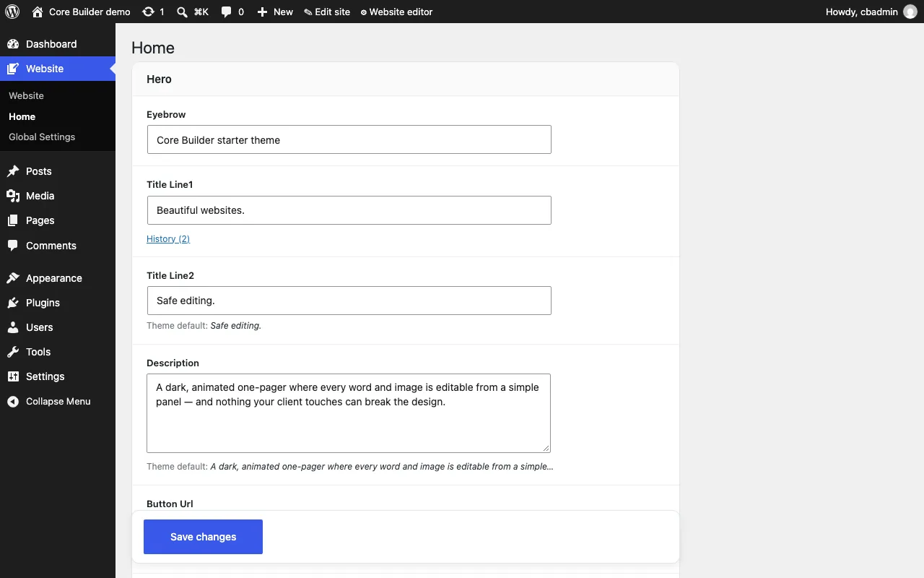Focus the Eyebrow text field

coord(349,139)
